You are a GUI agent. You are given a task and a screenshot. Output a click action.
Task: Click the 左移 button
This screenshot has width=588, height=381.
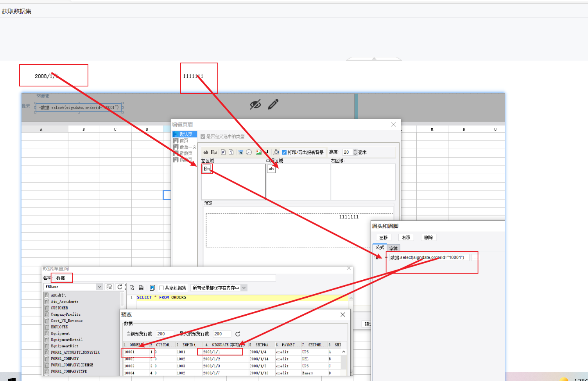(x=384, y=237)
